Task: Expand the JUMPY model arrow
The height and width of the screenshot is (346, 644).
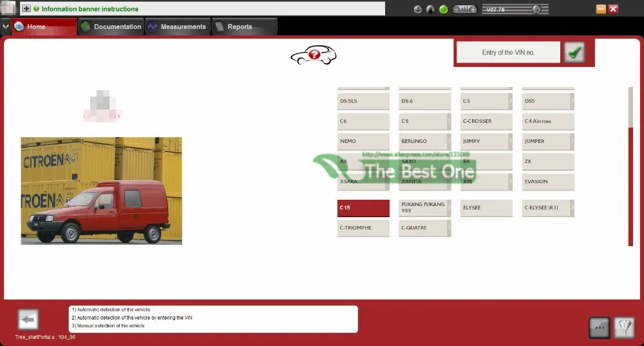Action: coord(511,141)
